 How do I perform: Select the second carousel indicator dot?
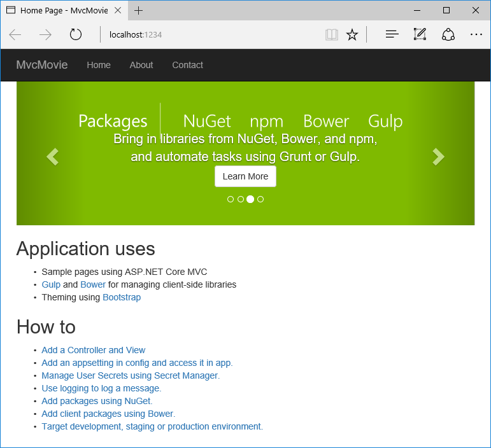click(241, 199)
